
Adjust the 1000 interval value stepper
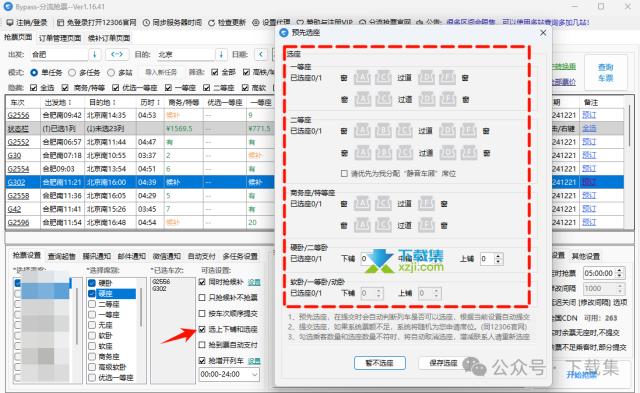620,289
